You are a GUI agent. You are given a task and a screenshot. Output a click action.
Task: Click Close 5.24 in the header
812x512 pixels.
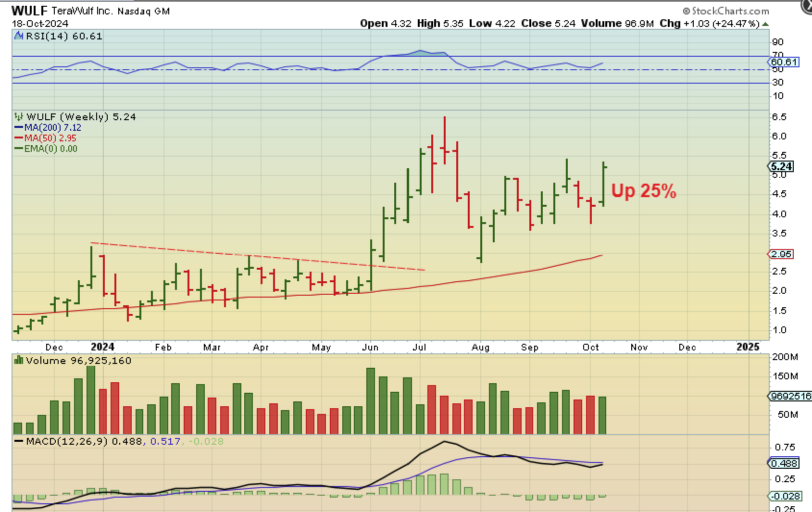(x=549, y=24)
